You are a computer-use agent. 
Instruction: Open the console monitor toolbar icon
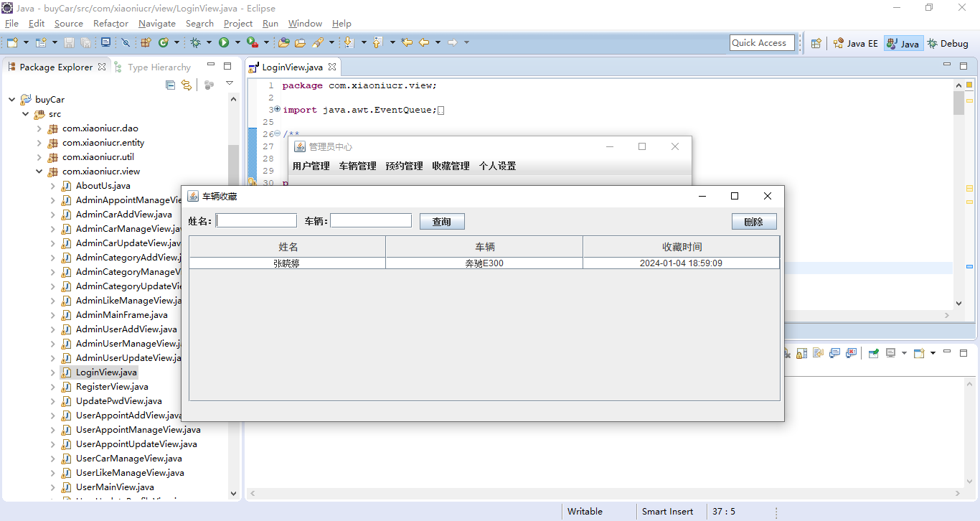tap(105, 42)
